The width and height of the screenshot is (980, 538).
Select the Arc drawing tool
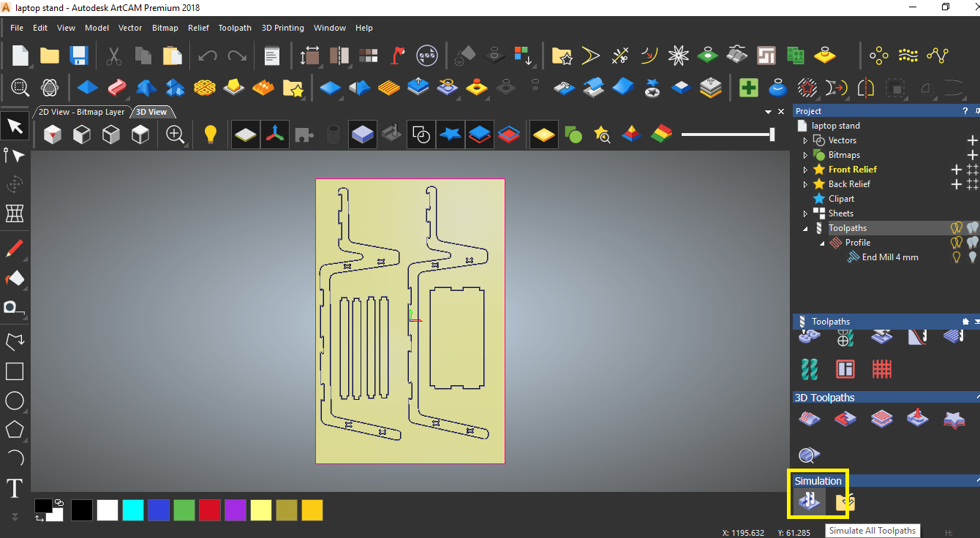(15, 459)
